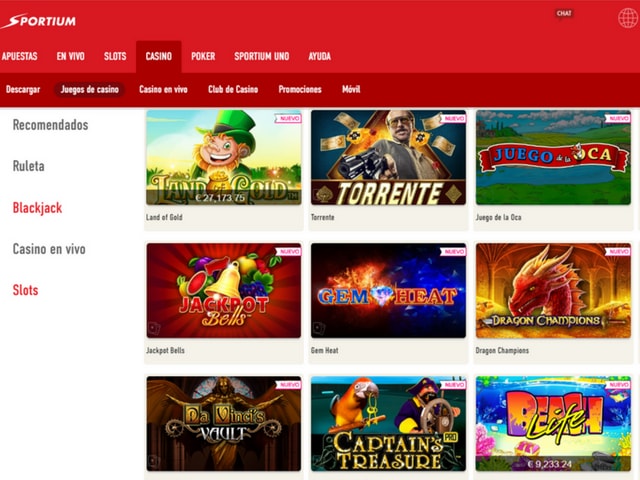Click the Nuevo badge on Captain's Treasure

(453, 384)
